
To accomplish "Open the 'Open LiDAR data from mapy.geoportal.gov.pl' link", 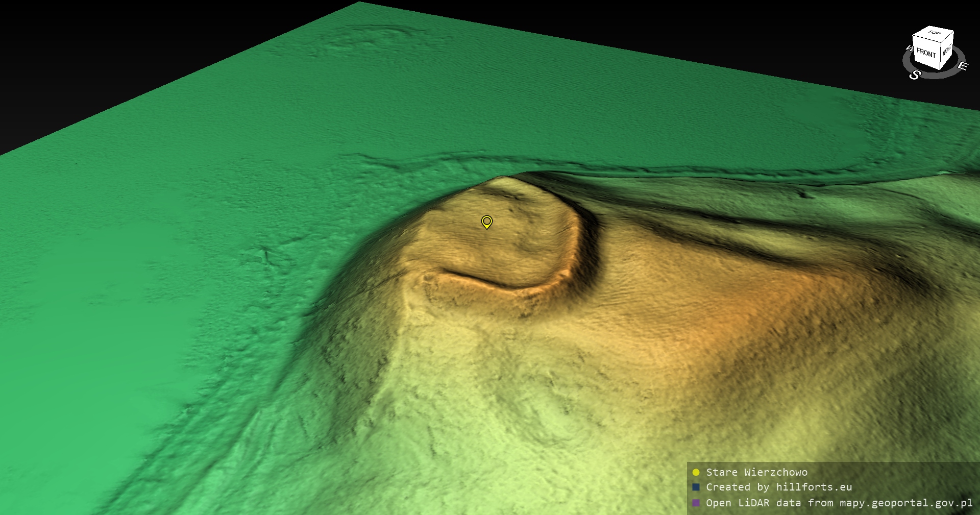I will click(839, 503).
